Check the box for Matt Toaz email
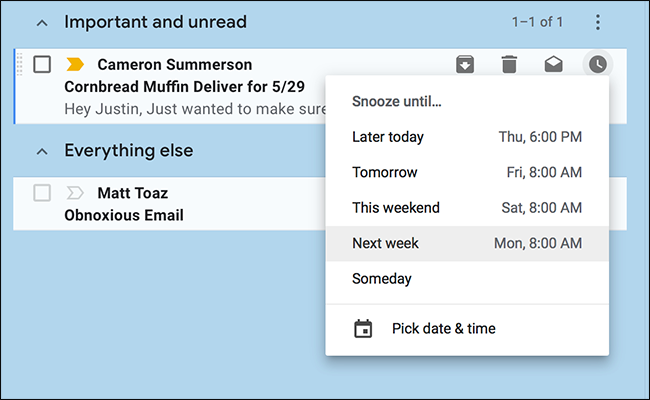Viewport: 650px width, 400px height. (42, 193)
